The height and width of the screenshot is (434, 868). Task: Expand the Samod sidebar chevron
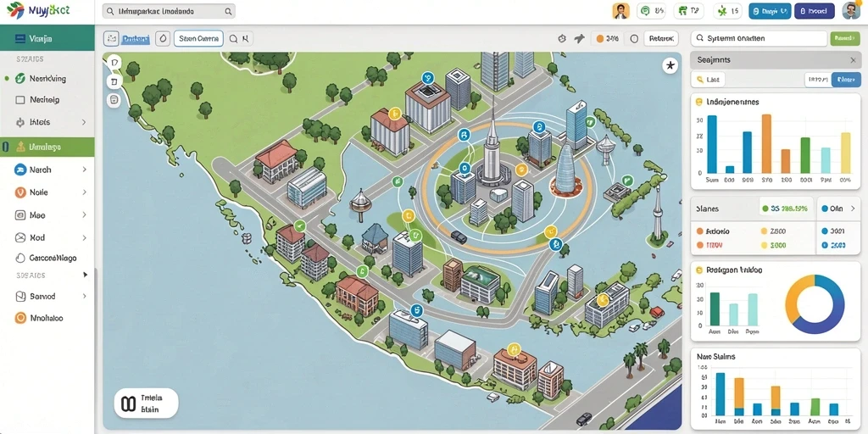pyautogui.click(x=84, y=296)
